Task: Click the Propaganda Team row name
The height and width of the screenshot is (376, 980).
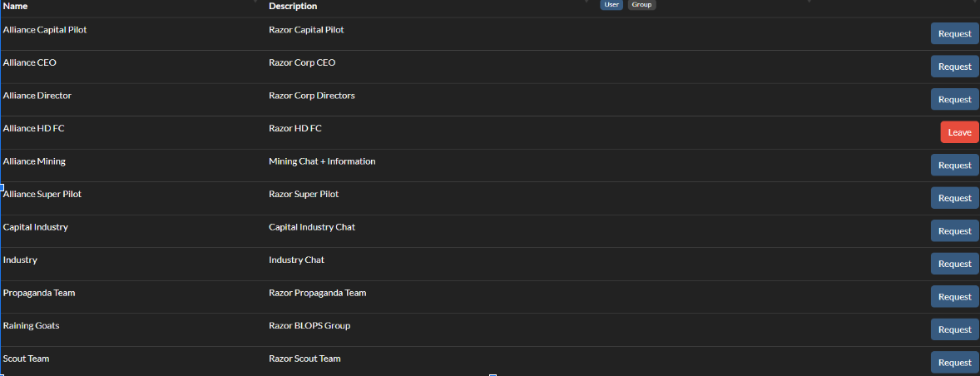Action: pos(39,293)
